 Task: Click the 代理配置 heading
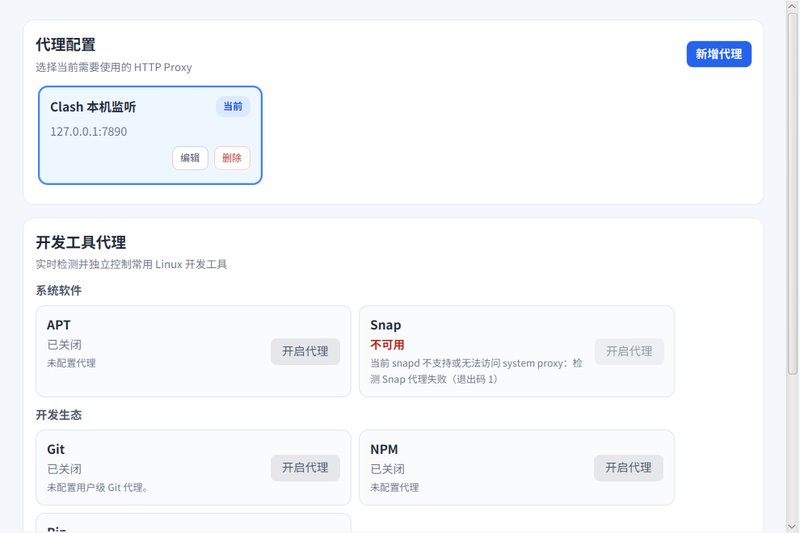(x=65, y=45)
